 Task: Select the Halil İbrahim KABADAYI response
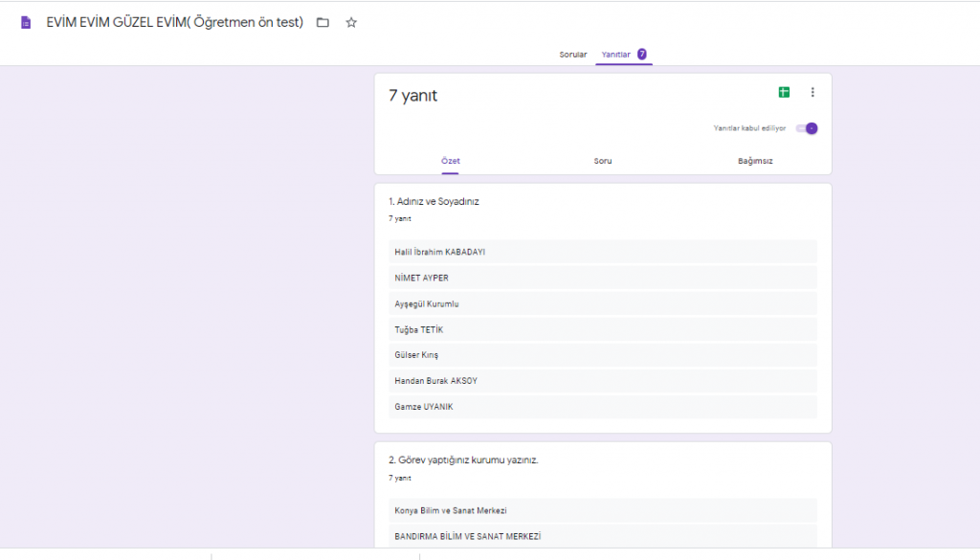[439, 252]
